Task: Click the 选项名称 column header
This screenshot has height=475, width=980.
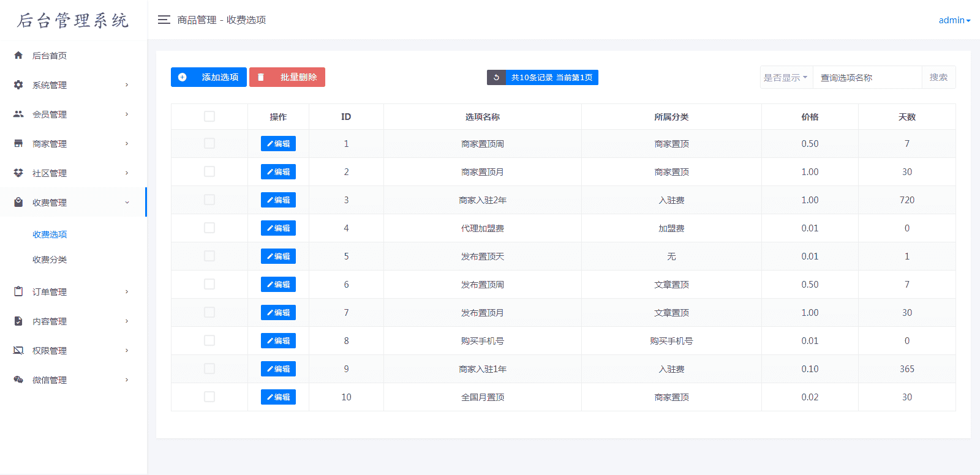Action: click(x=483, y=116)
